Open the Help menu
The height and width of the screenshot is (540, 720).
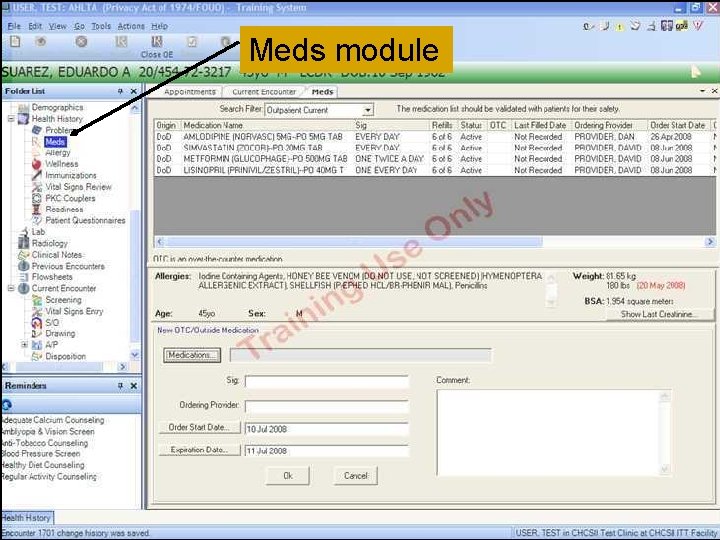click(159, 26)
